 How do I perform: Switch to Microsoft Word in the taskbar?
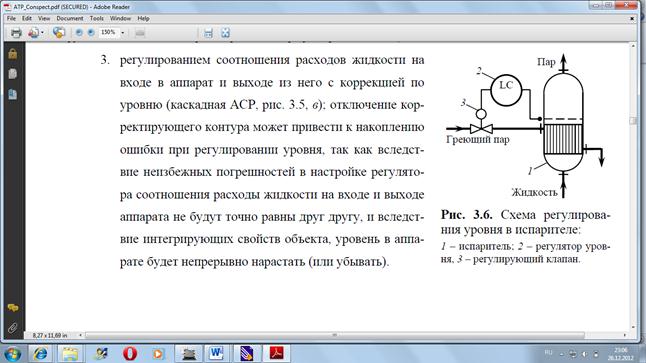216,354
